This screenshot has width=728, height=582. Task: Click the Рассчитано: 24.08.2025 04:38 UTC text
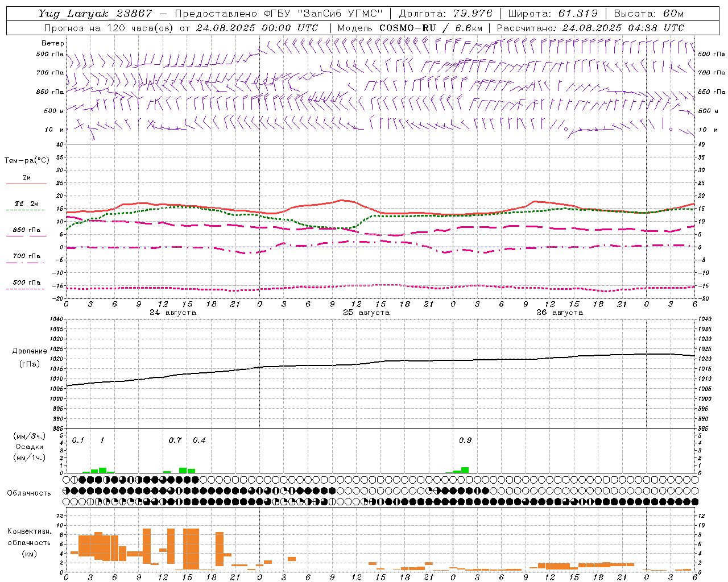(x=590, y=28)
